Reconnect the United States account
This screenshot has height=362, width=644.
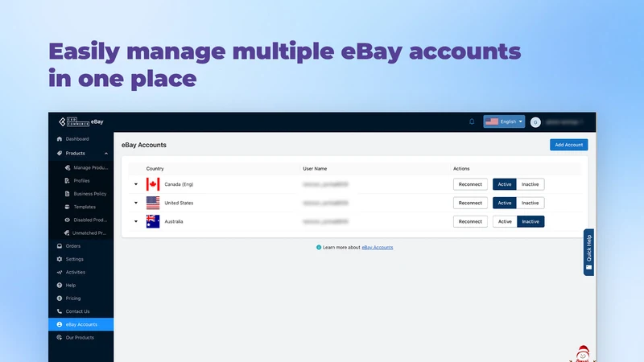[470, 203]
